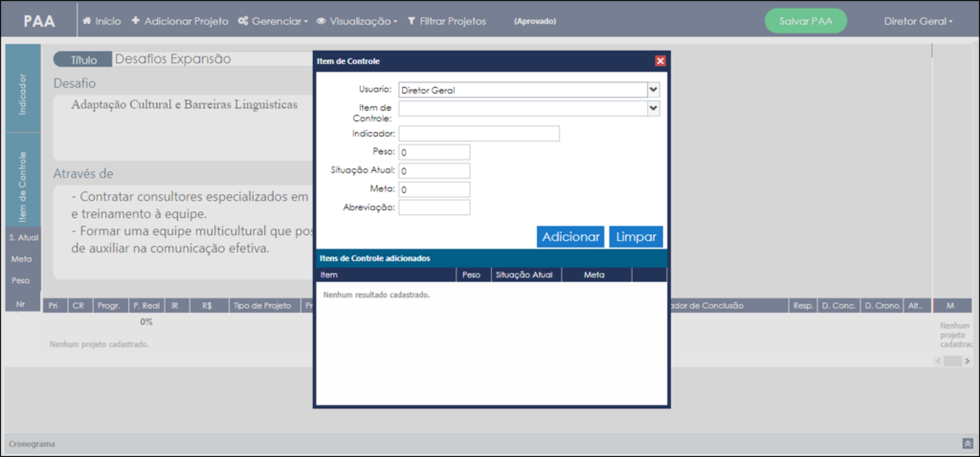Click the Abreviação input field

tap(434, 207)
